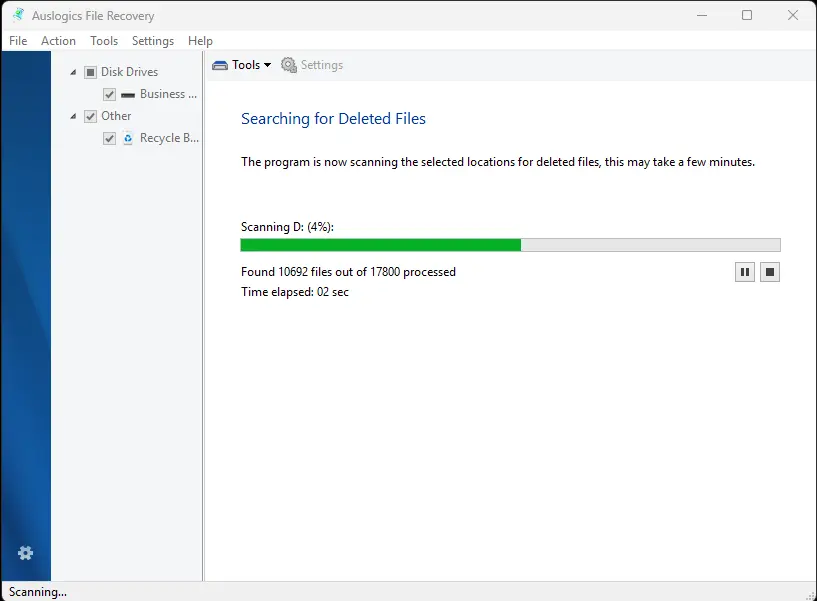Viewport: 817px width, 601px height.
Task: Click the drive icon next to Tools
Action: pos(220,65)
